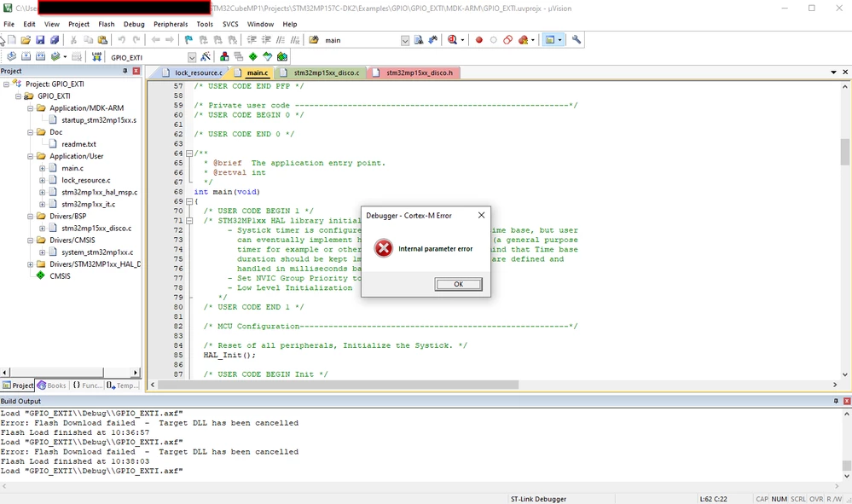Click OK in the Cortex-M Error dialog

click(458, 284)
